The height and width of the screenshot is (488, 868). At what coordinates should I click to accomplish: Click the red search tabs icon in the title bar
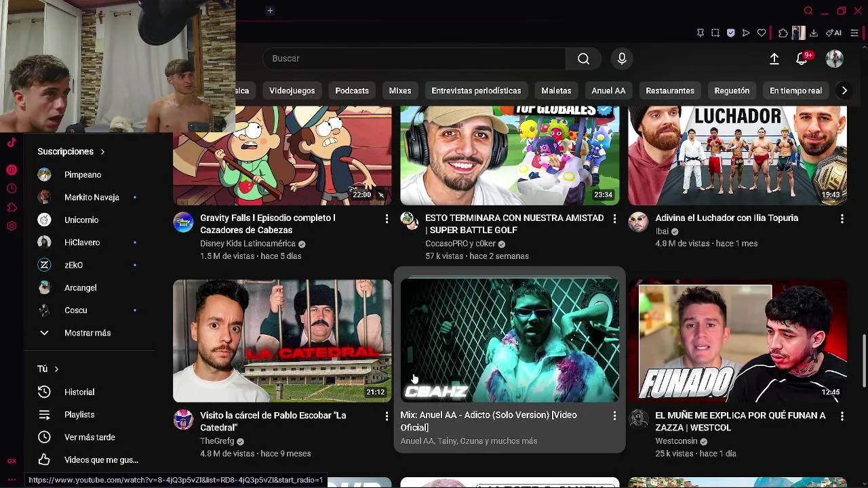pos(808,11)
